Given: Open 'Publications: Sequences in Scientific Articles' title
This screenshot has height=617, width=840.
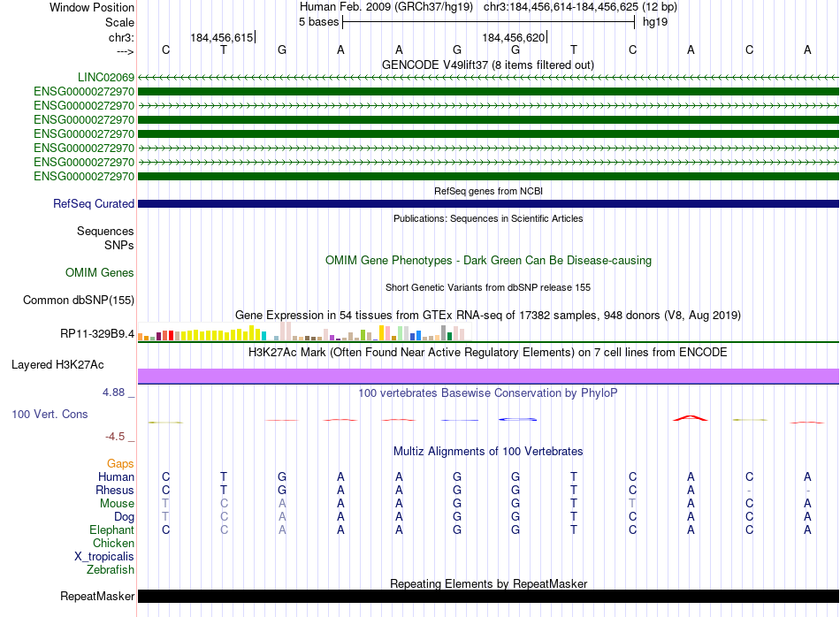Looking at the screenshot, I should point(488,218).
